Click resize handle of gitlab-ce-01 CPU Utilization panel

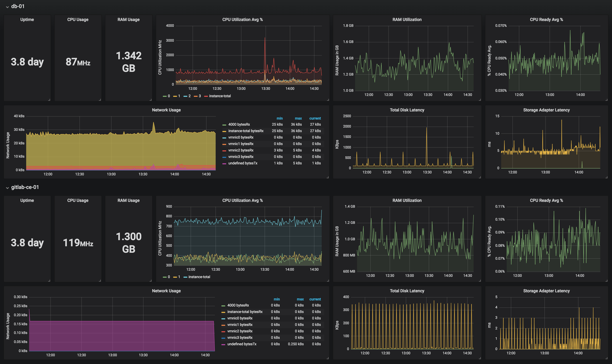coord(328,280)
